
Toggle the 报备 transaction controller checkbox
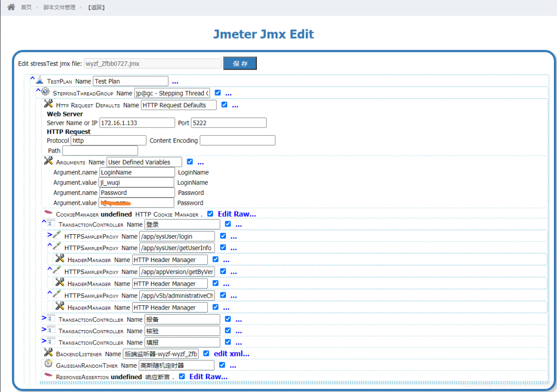click(228, 319)
